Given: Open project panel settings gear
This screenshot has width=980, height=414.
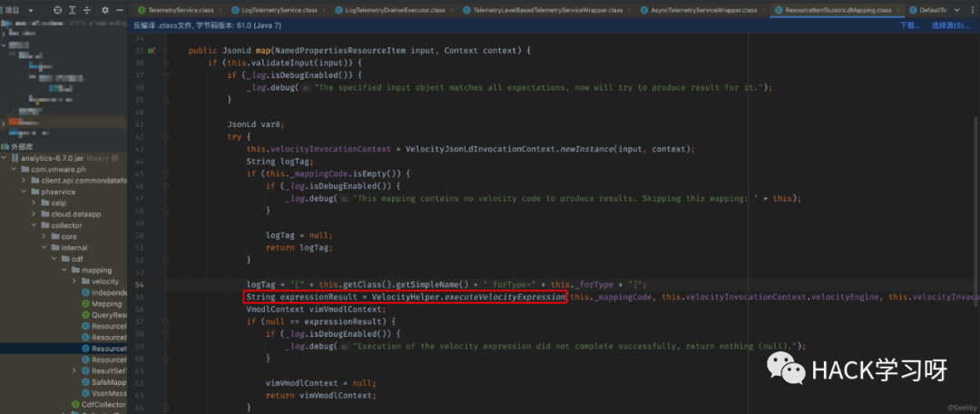Looking at the screenshot, I should (x=105, y=10).
